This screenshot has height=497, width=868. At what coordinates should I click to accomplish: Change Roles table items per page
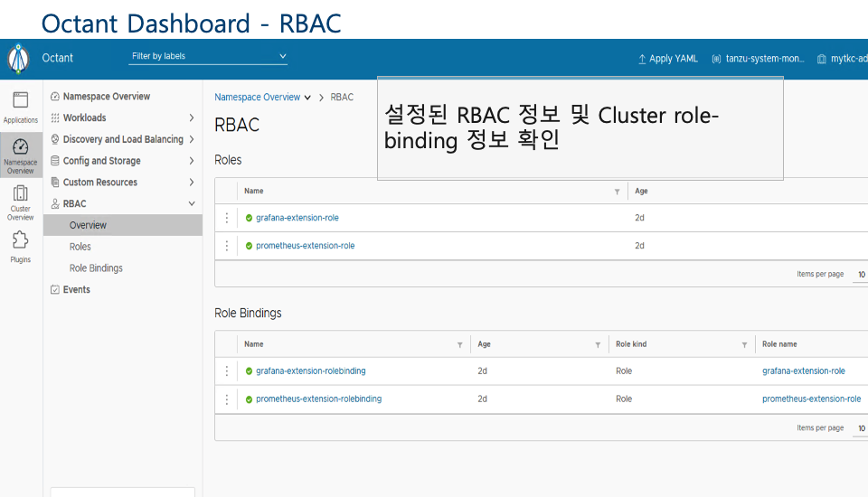pyautogui.click(x=862, y=275)
